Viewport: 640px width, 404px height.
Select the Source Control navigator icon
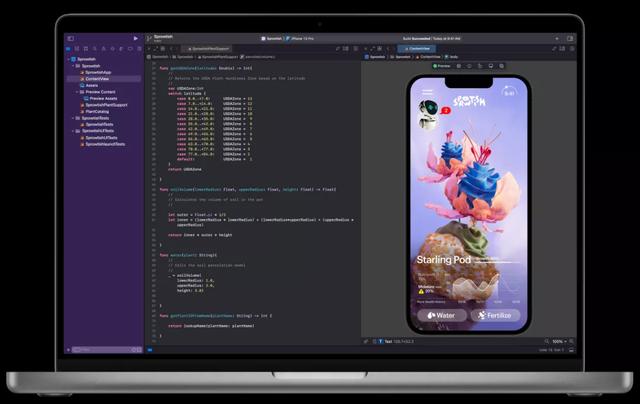77,49
